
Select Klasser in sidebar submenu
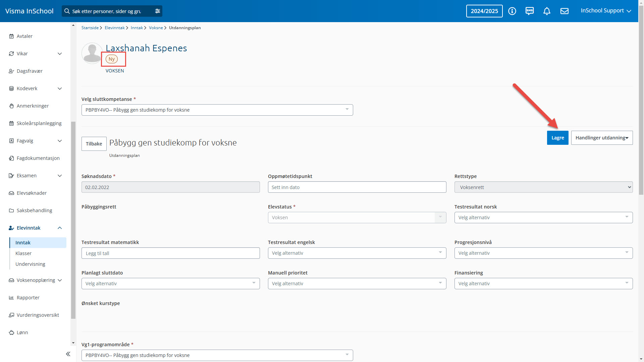click(23, 253)
